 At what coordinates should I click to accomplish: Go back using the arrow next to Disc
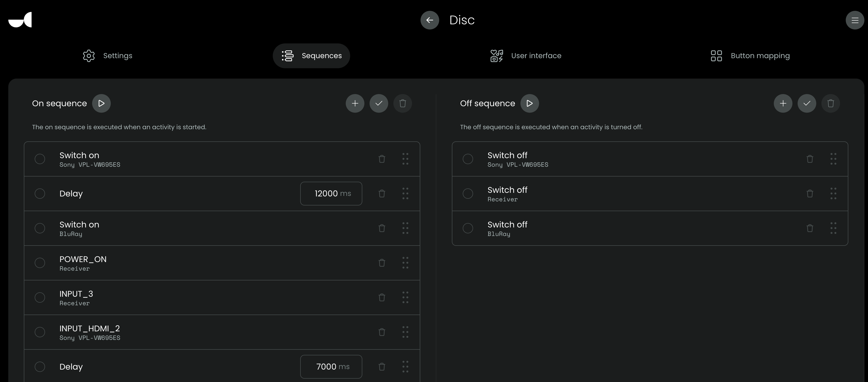pyautogui.click(x=430, y=20)
